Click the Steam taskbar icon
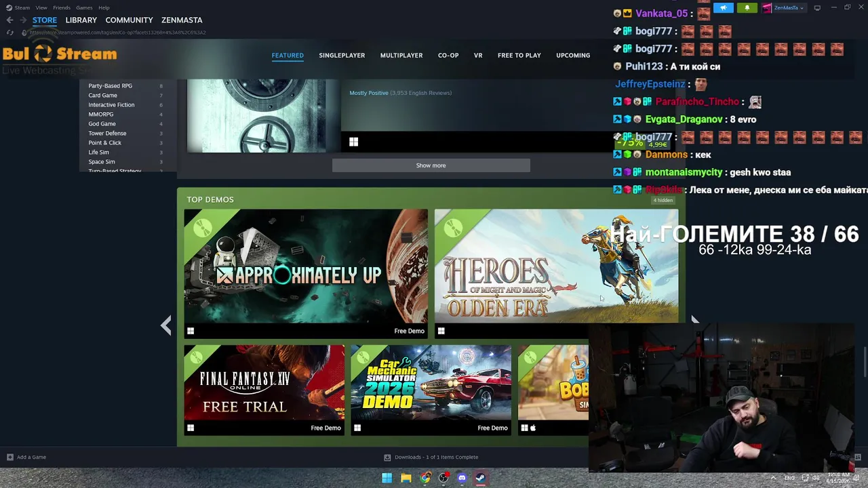Screen dimensions: 868x488 tap(480, 478)
